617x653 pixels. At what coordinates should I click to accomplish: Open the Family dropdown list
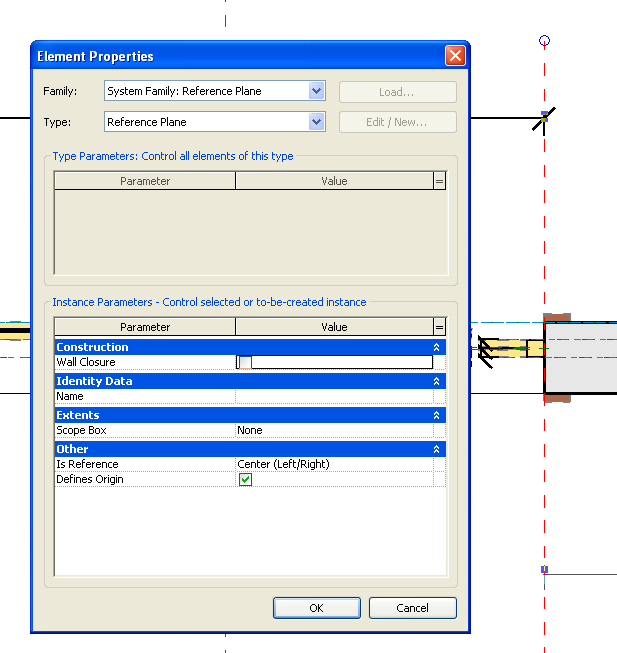coord(316,91)
